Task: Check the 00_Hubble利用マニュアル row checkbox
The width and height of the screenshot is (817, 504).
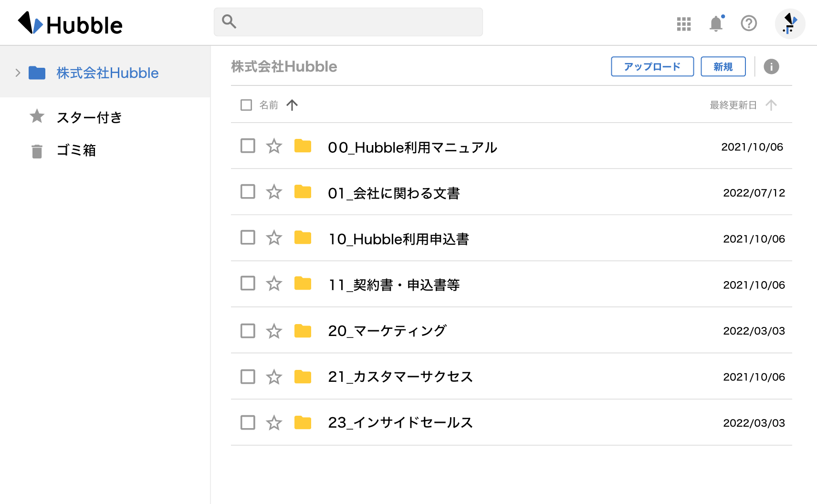Action: tap(248, 146)
